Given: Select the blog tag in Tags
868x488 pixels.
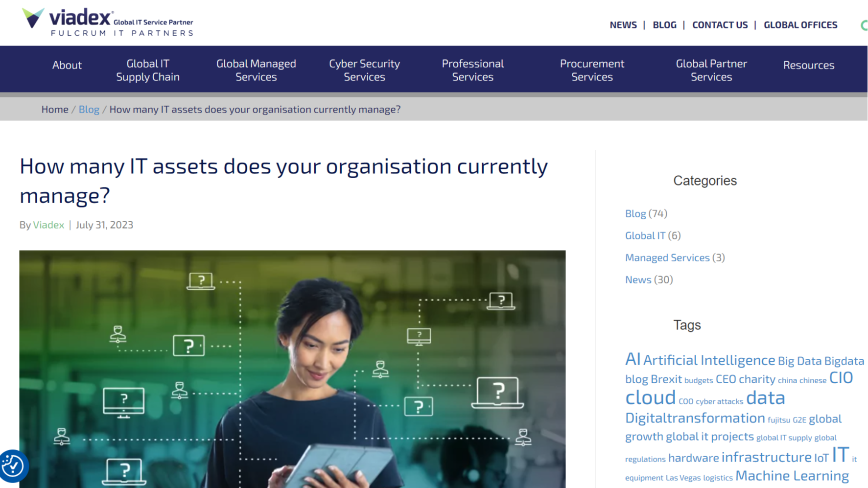Looking at the screenshot, I should pos(636,379).
